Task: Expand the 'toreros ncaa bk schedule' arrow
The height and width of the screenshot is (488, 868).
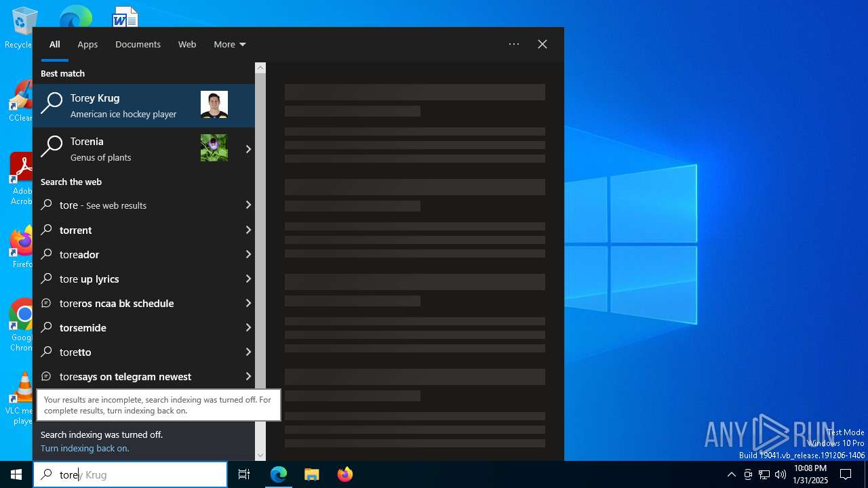Action: pyautogui.click(x=248, y=303)
